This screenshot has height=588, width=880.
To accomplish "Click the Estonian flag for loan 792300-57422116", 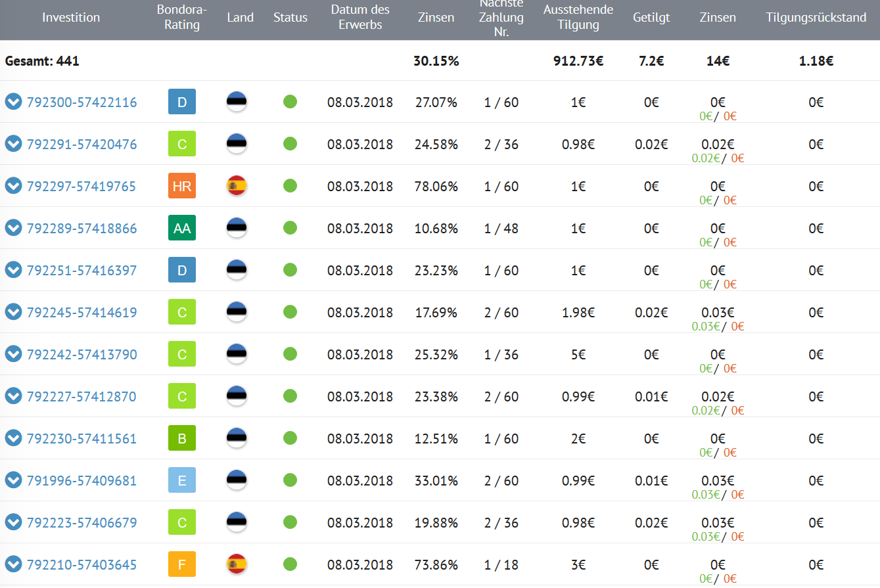I will point(237,102).
